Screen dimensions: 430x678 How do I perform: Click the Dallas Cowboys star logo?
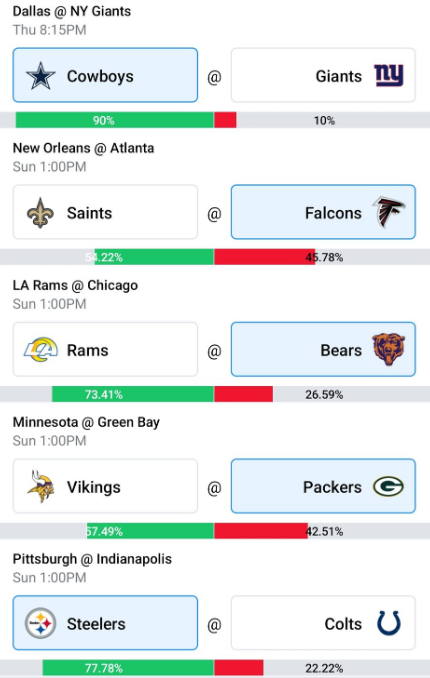40,76
